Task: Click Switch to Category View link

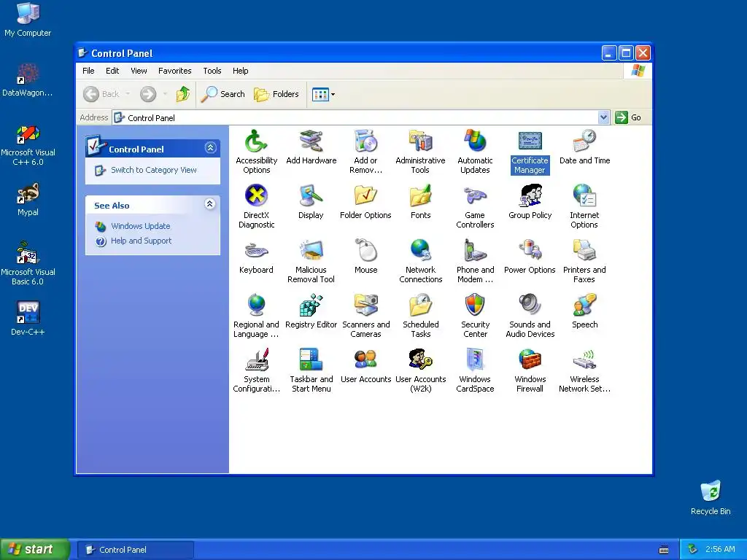Action: (x=153, y=170)
